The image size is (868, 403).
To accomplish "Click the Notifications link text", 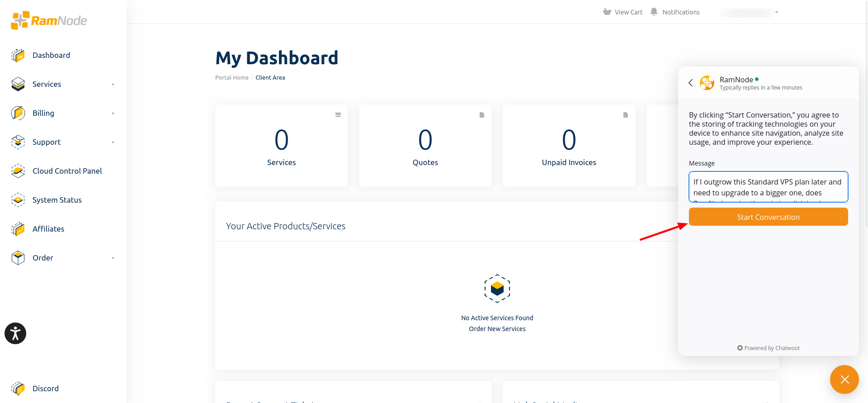I will pos(681,12).
